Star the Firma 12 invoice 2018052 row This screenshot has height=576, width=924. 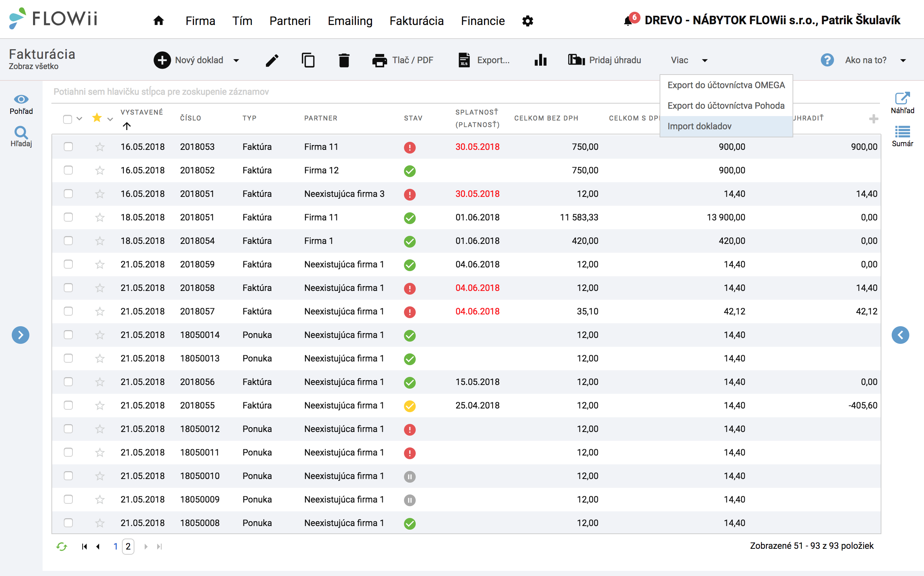(100, 170)
